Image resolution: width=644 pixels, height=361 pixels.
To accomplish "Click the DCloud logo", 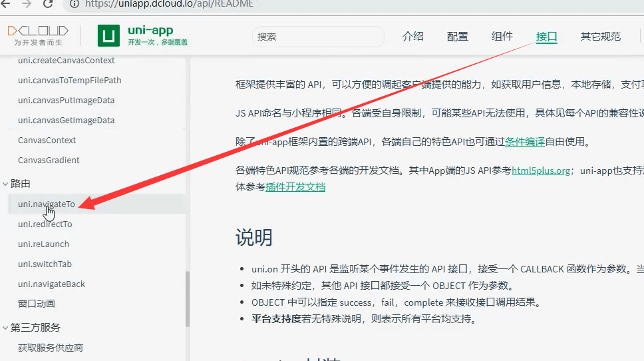I will [38, 36].
